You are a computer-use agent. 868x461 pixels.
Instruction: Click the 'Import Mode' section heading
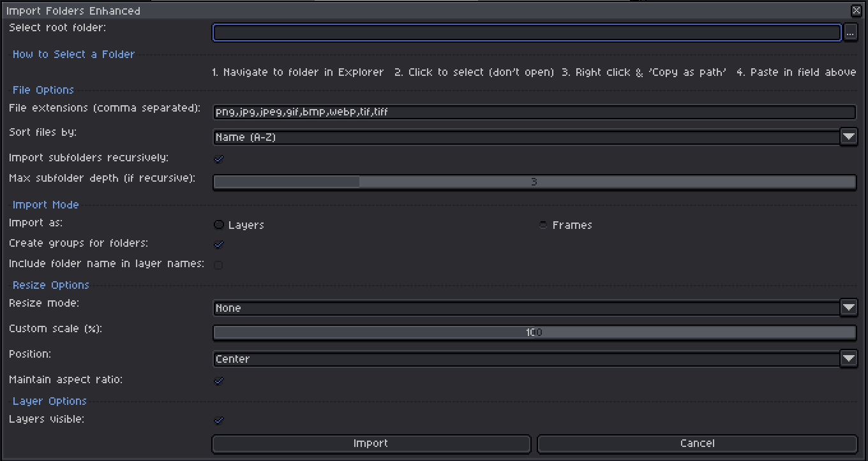46,205
